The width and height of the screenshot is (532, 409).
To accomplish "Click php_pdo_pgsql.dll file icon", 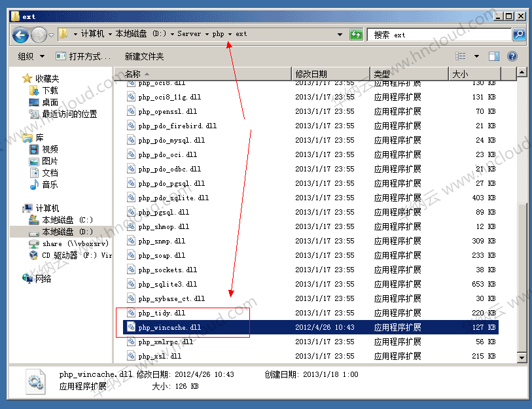I will tap(131, 183).
